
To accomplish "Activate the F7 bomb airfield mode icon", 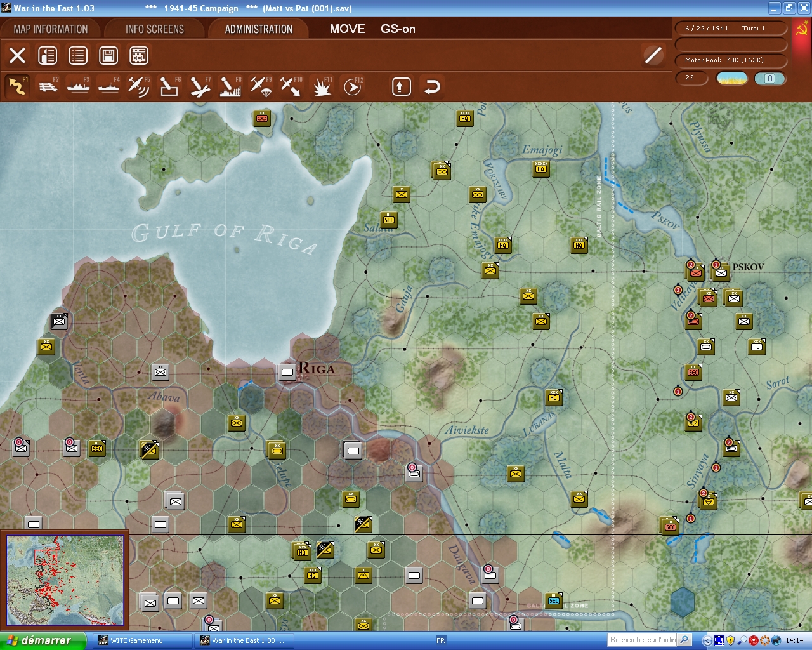I will point(199,86).
